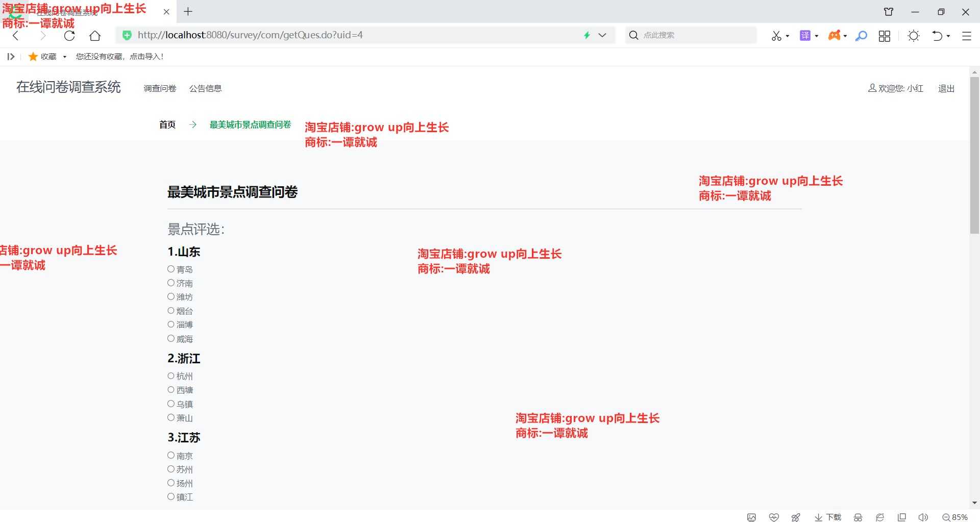The height and width of the screenshot is (522, 980).
Task: Choose 南京 in the 江苏 question
Action: [171, 455]
